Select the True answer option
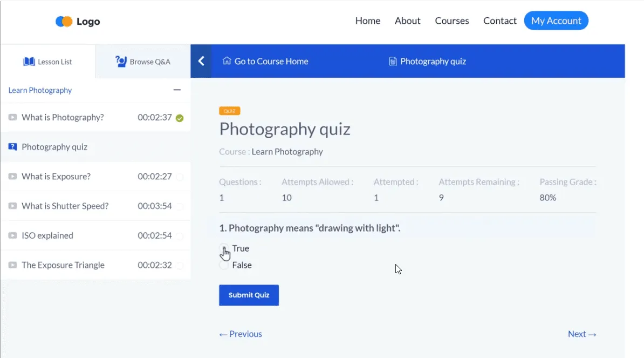The height and width of the screenshot is (358, 644). coord(223,248)
